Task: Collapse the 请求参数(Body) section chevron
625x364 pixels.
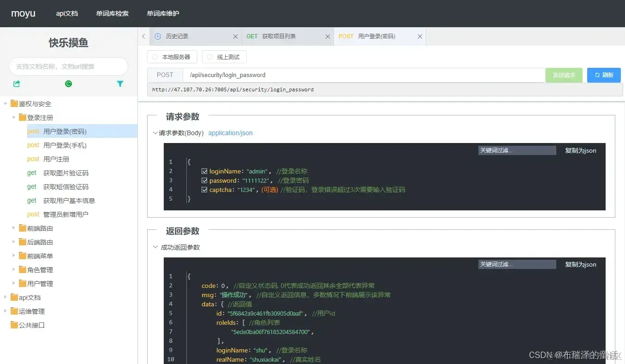Action: point(155,133)
